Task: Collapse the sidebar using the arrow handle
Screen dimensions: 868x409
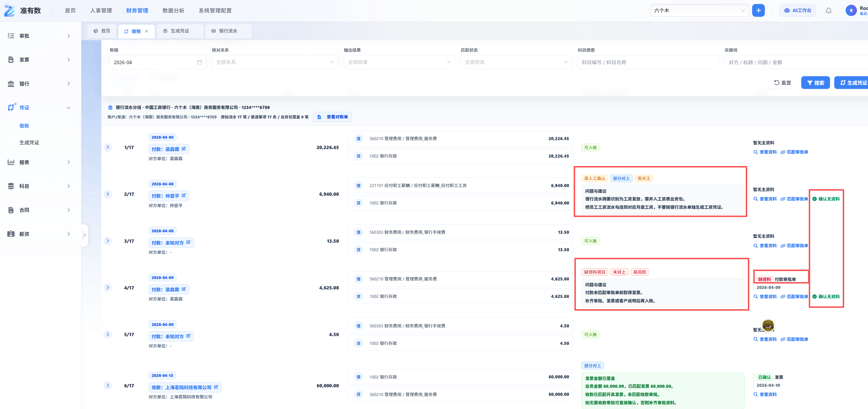Action: (x=85, y=235)
